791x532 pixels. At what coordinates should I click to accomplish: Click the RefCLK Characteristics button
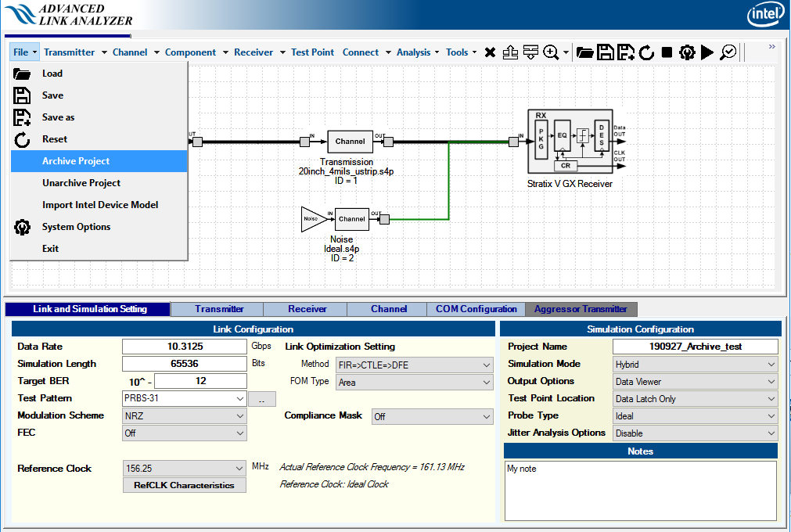click(x=184, y=485)
